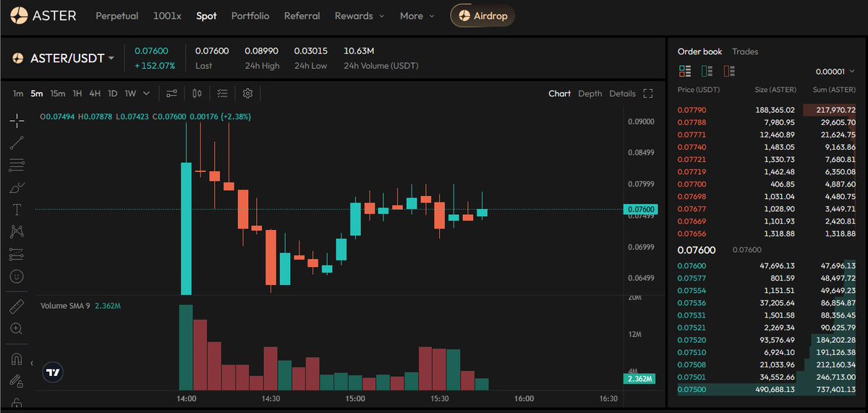868x413 pixels.
Task: Open the ASTER/USDT pair selector
Action: tap(63, 58)
